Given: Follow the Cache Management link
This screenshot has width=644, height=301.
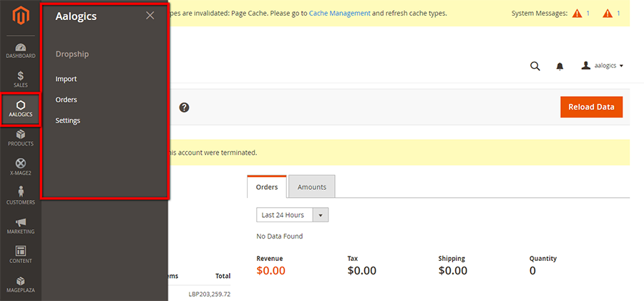Looking at the screenshot, I should click(x=340, y=13).
